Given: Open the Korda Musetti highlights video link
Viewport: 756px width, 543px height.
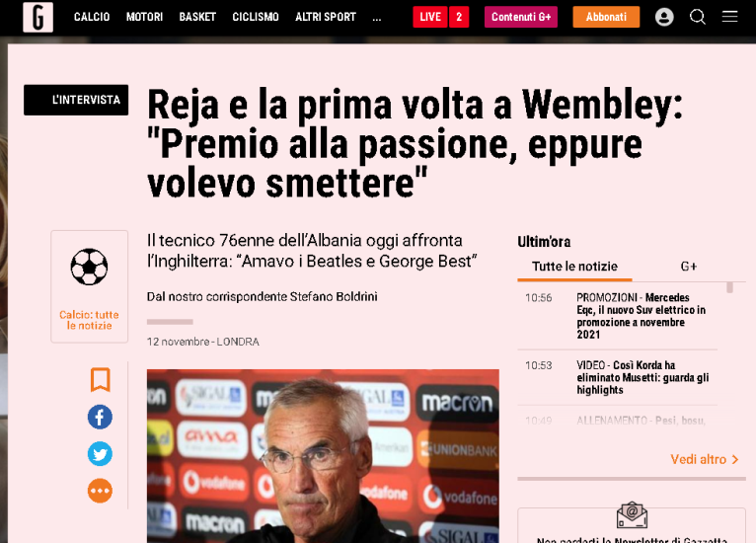Looking at the screenshot, I should coord(643,377).
